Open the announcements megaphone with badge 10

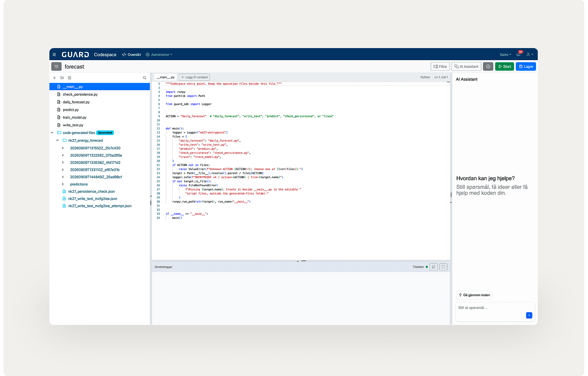(518, 55)
